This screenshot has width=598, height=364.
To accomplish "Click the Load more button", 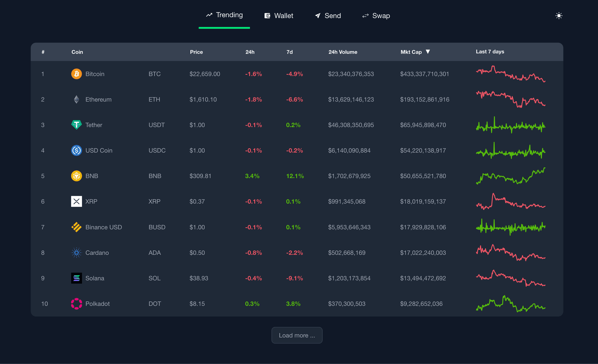I will (x=297, y=335).
